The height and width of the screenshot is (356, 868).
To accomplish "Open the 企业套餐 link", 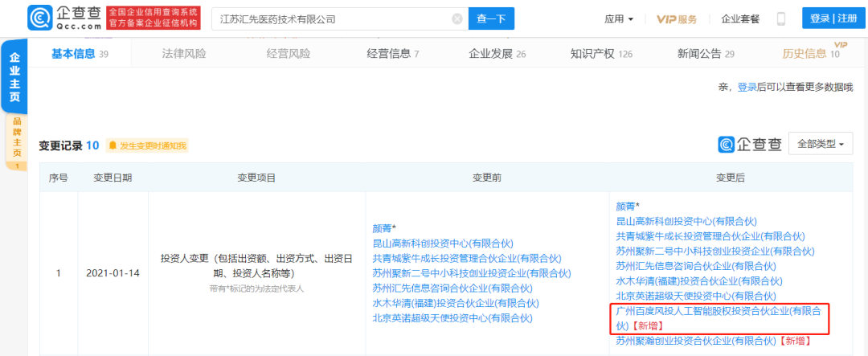I will click(740, 18).
